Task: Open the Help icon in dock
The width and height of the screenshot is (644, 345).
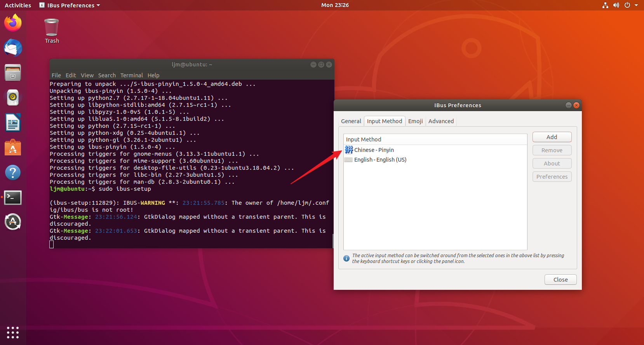Action: click(x=13, y=172)
